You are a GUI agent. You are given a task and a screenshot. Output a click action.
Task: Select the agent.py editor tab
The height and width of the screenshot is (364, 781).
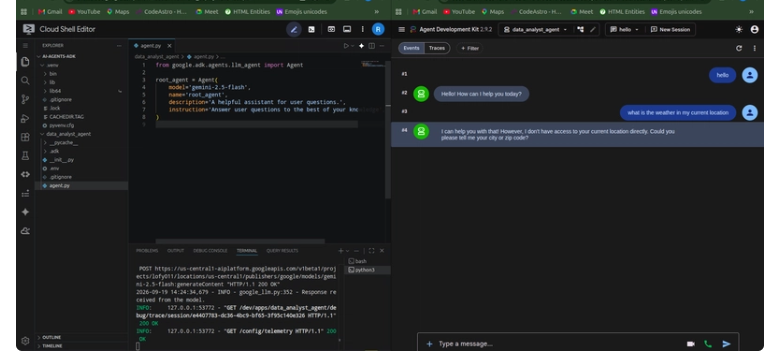point(150,46)
